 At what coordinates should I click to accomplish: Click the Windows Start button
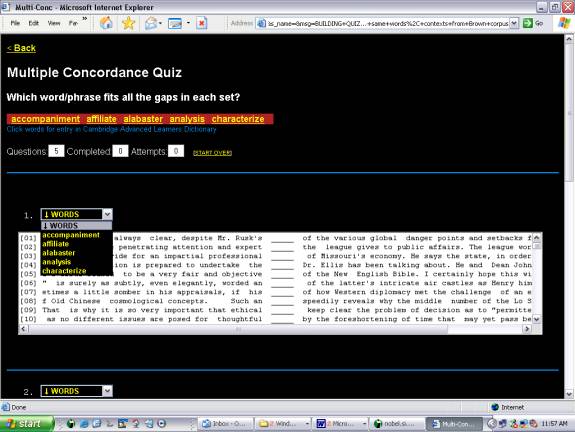pyautogui.click(x=26, y=424)
